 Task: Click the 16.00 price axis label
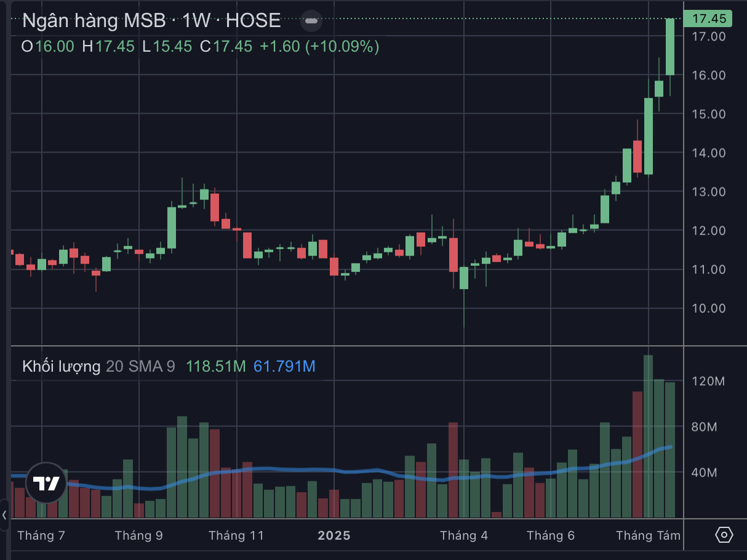point(709,75)
